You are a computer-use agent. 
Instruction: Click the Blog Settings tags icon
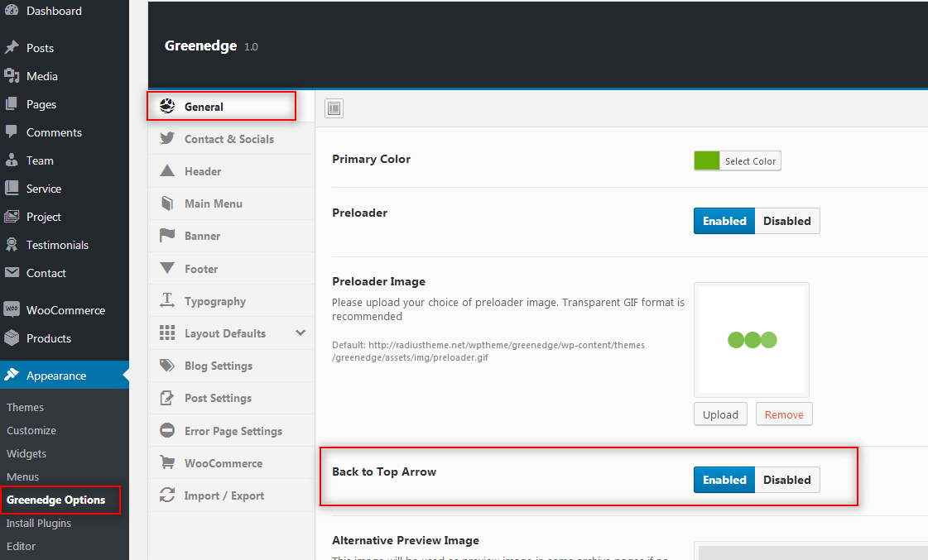pyautogui.click(x=167, y=366)
